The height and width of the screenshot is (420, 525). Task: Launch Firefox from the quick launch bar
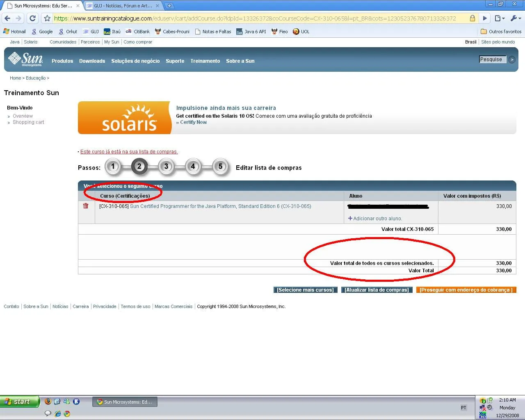[48, 402]
